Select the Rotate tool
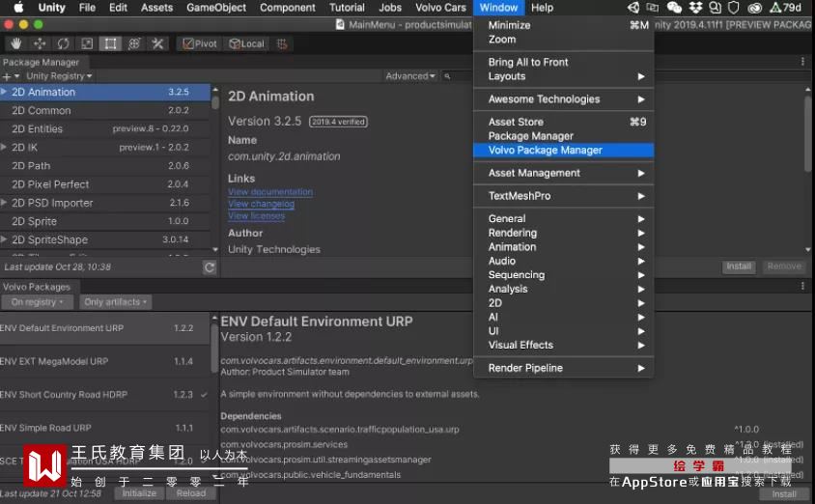 (x=63, y=44)
